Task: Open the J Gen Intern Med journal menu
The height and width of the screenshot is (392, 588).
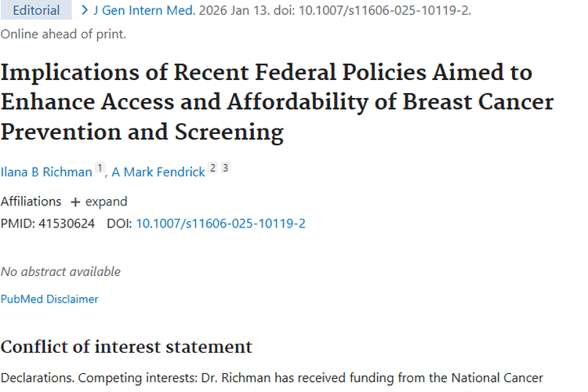Action: coord(132,11)
